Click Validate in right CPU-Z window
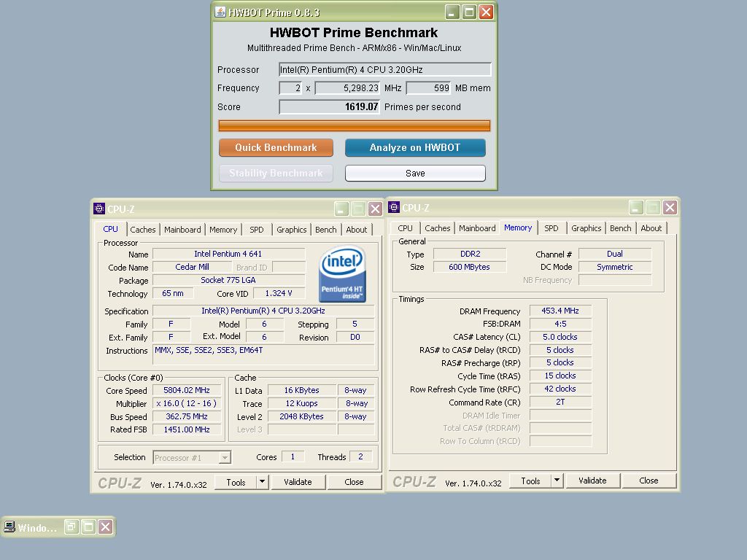Image resolution: width=747 pixels, height=560 pixels. click(592, 481)
